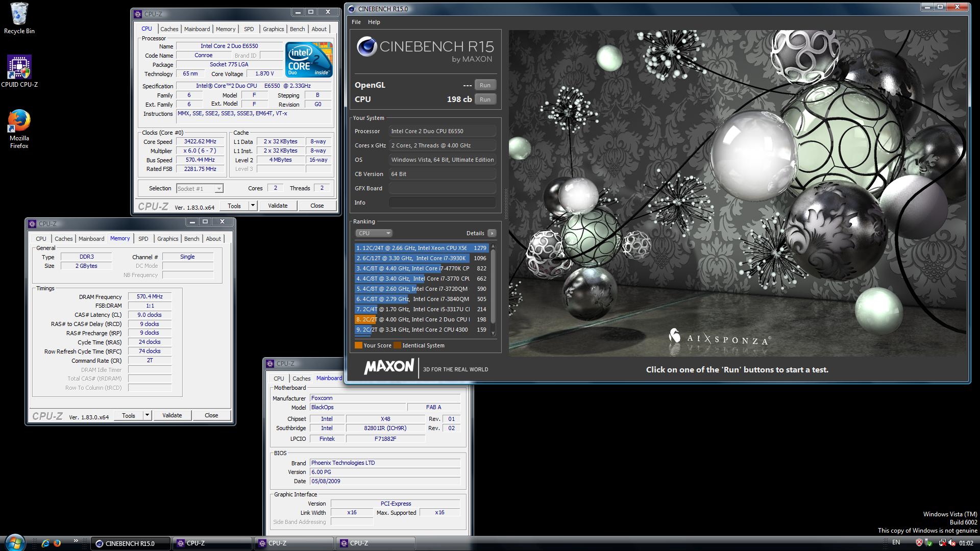This screenshot has height=551, width=980.
Task: Open the File menu in Cinebench
Action: pyautogui.click(x=356, y=22)
